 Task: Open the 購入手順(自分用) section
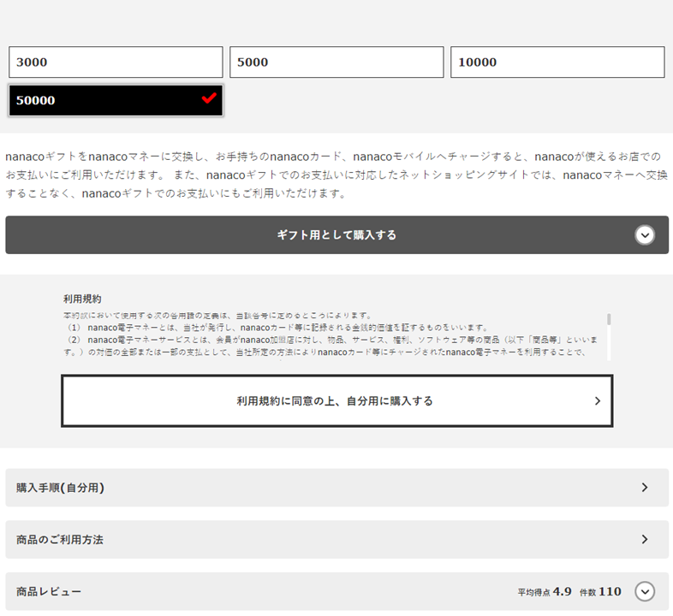click(337, 488)
